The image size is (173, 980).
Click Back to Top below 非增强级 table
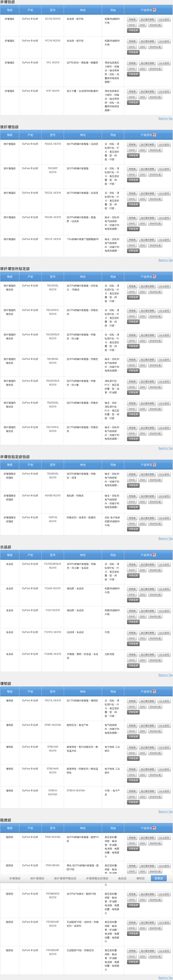pos(165,118)
